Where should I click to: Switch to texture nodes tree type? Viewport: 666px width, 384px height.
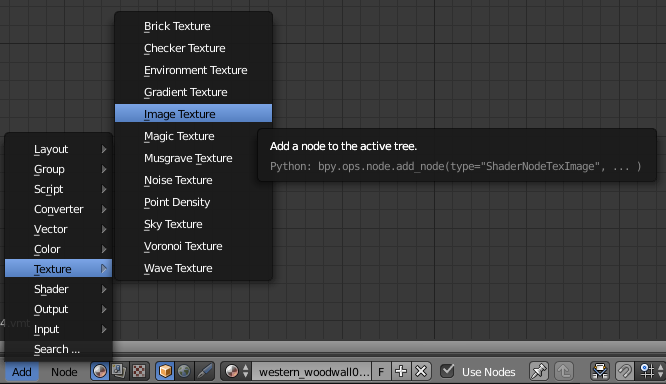point(139,372)
